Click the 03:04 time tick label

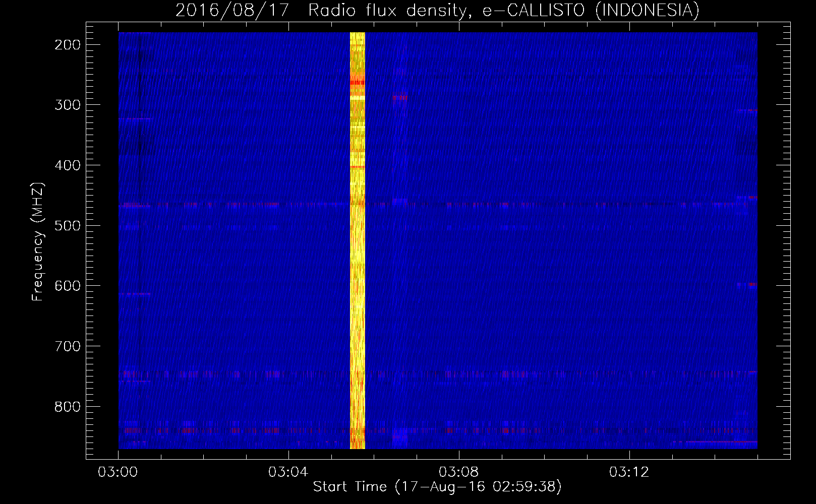point(288,472)
